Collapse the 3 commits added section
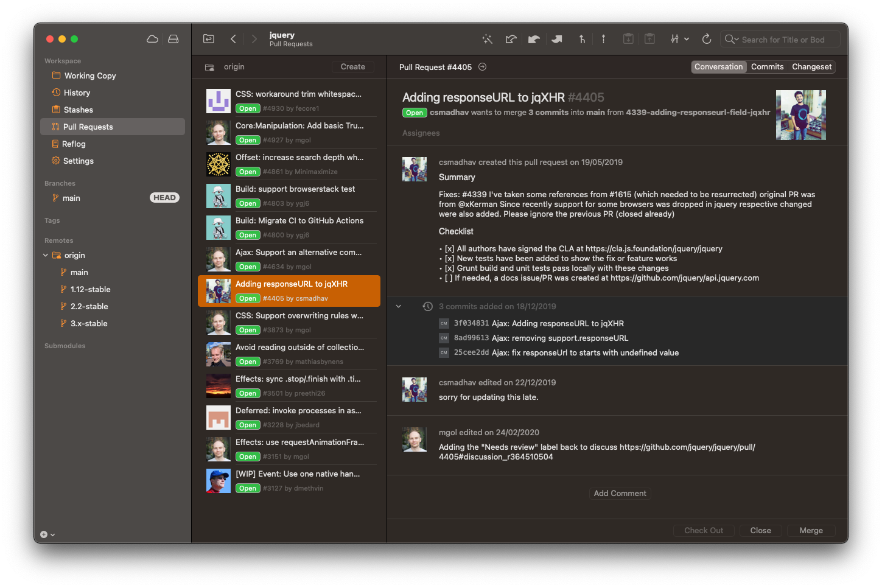The image size is (882, 588). click(399, 306)
